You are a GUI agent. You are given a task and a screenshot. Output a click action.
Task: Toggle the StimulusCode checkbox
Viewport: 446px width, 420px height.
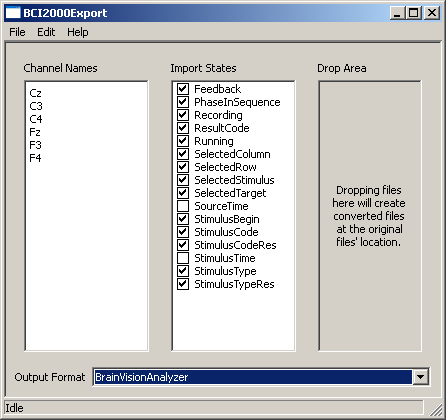click(183, 232)
